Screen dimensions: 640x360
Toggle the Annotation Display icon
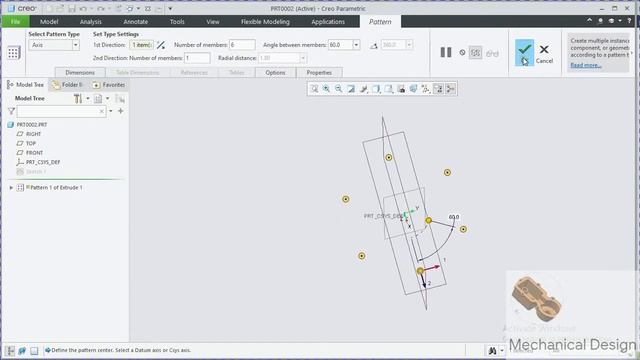[438, 89]
